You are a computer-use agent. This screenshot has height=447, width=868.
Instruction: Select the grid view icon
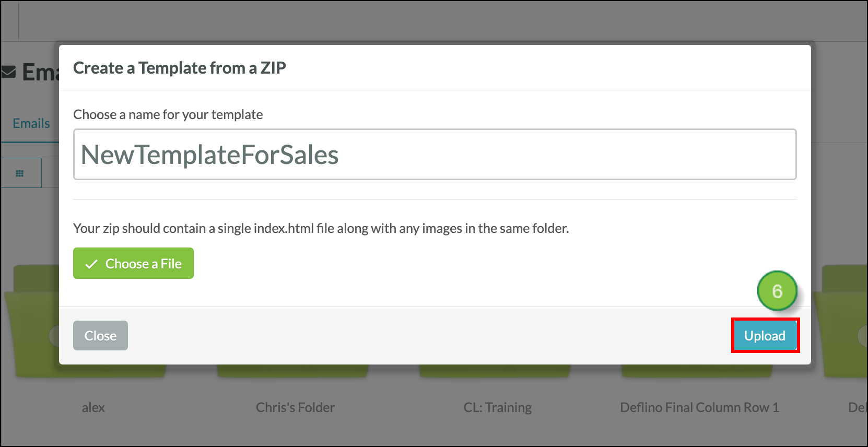pos(20,173)
